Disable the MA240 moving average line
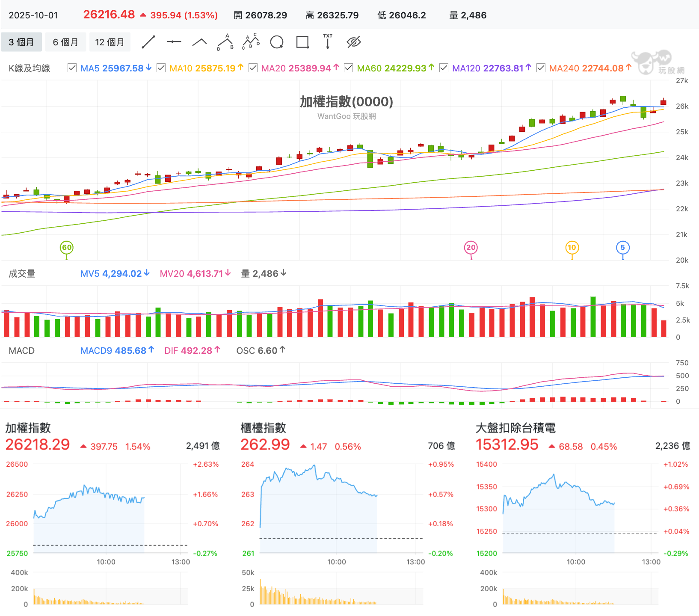This screenshot has width=699, height=616. [x=541, y=68]
